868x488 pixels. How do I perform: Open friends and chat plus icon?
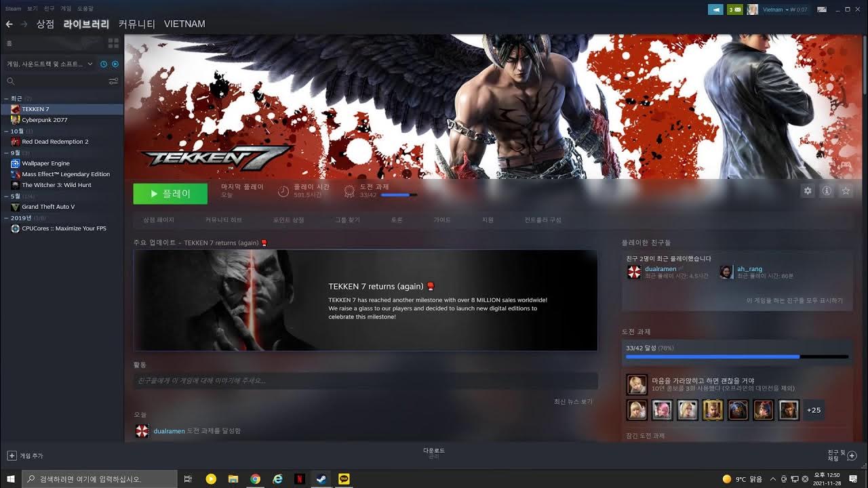pos(852,455)
